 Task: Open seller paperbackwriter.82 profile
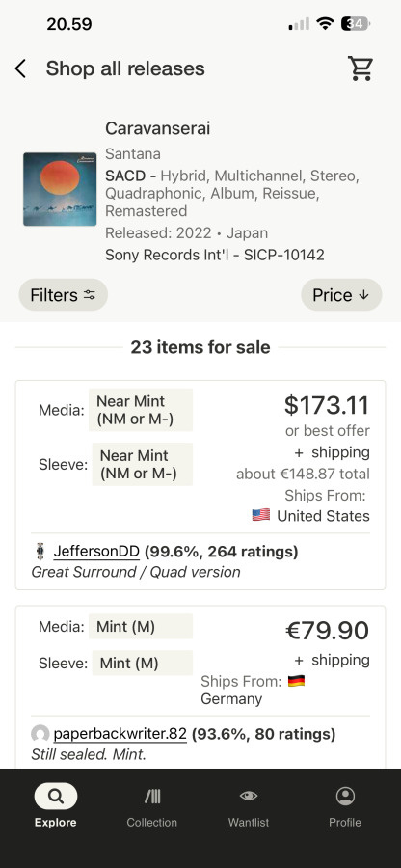click(x=120, y=735)
